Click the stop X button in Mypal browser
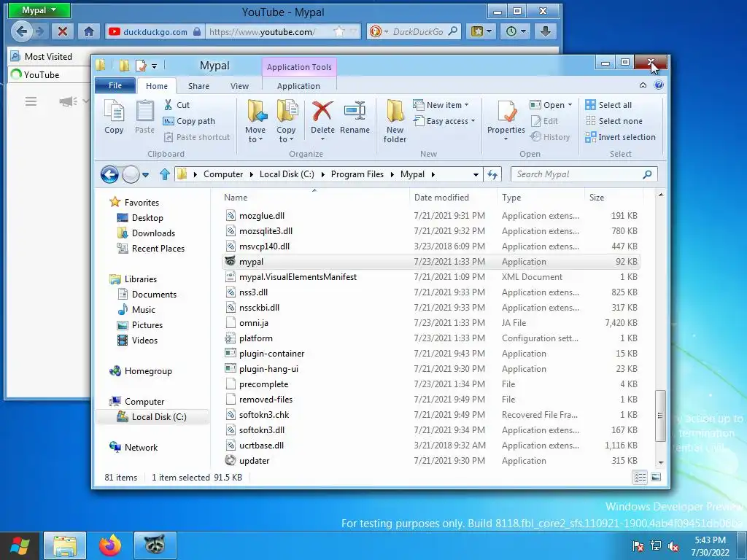Image resolution: width=747 pixels, height=560 pixels. [63, 32]
